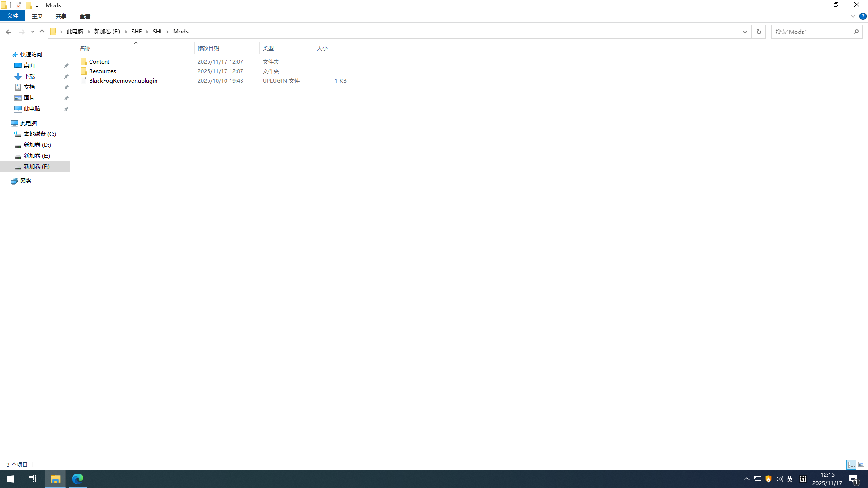Open Microsoft Edge from the taskbar
The image size is (868, 488).
(x=78, y=479)
